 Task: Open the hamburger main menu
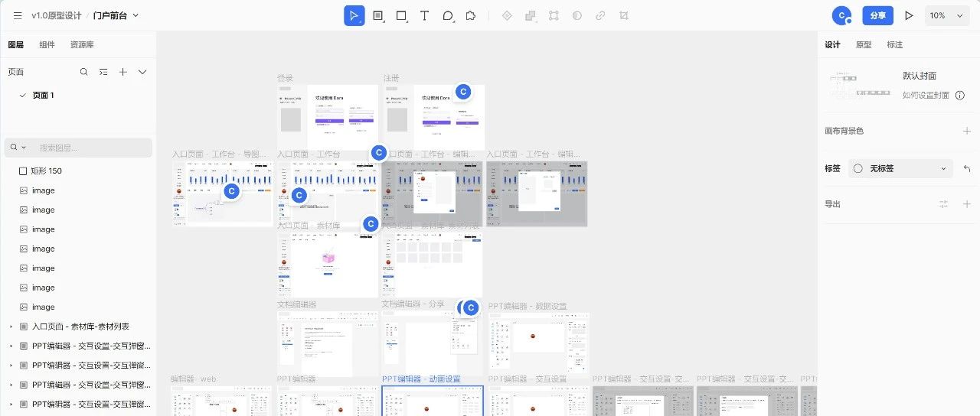tap(18, 15)
